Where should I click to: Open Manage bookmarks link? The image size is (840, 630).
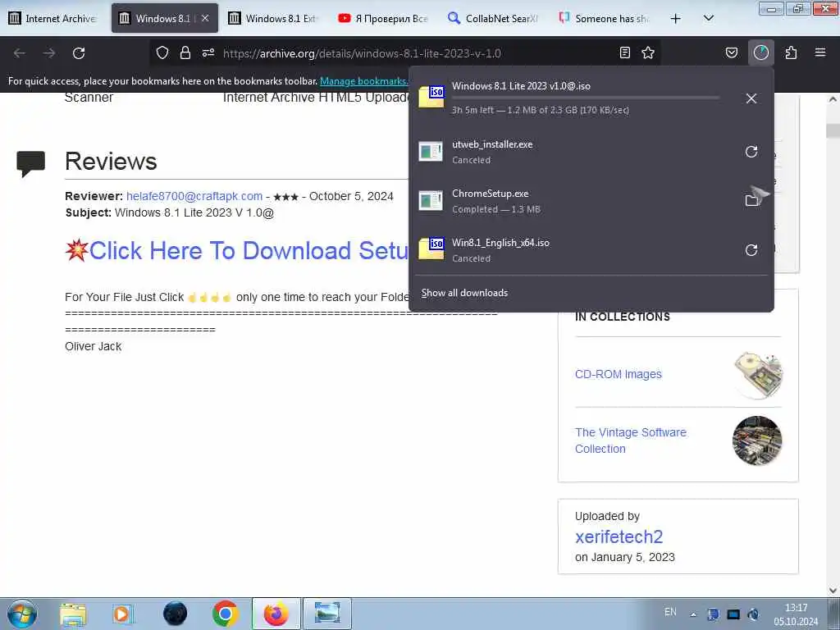(x=363, y=81)
